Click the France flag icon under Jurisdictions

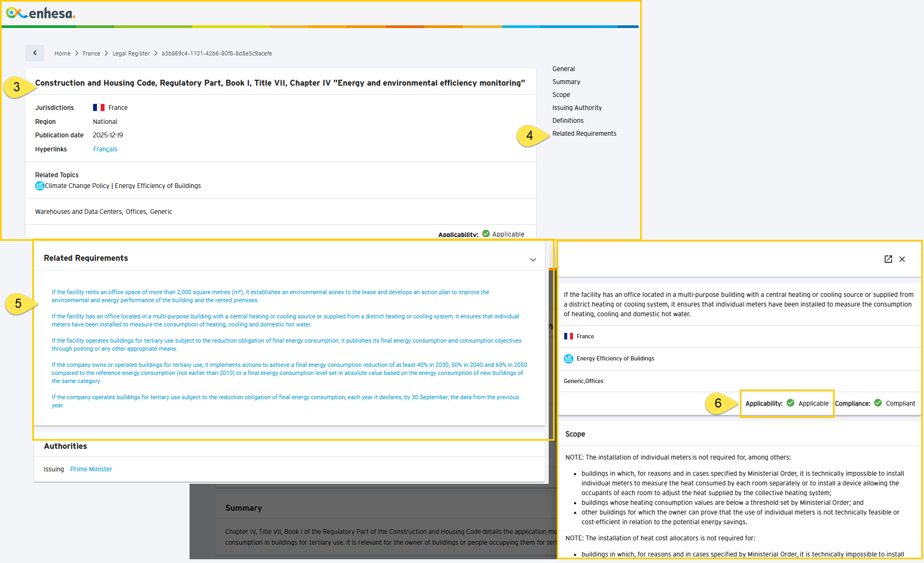click(99, 108)
